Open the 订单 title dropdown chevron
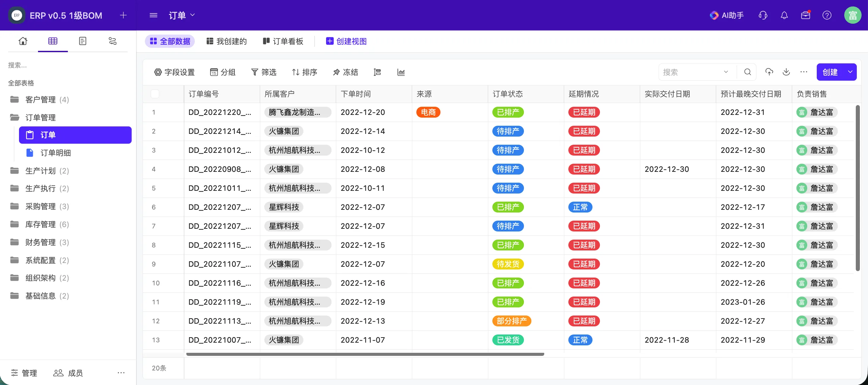 pyautogui.click(x=193, y=15)
